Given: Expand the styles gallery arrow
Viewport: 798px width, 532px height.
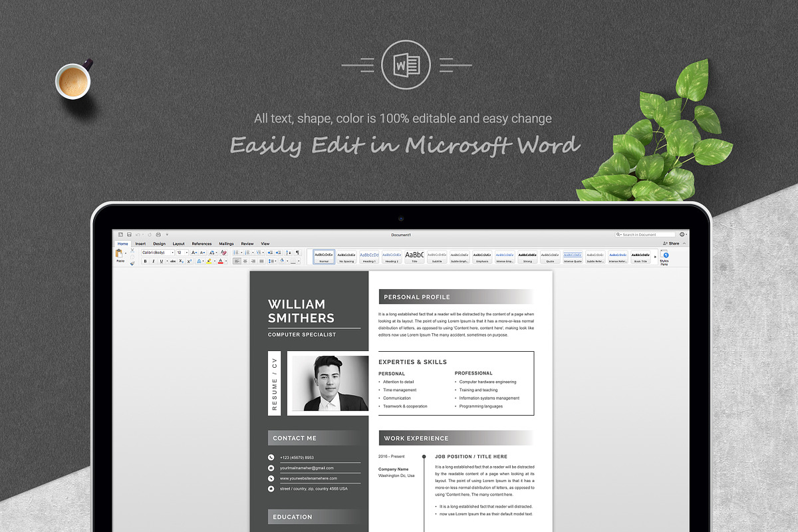Looking at the screenshot, I should (655, 257).
